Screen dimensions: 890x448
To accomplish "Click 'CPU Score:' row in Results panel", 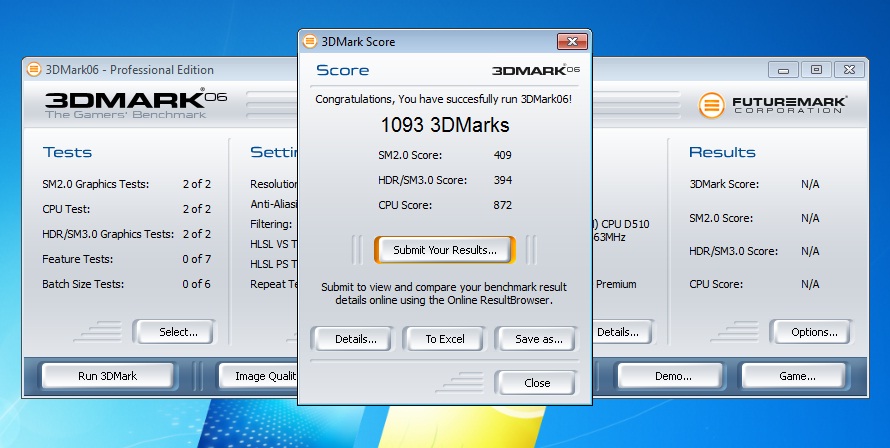I will pyautogui.click(x=754, y=284).
